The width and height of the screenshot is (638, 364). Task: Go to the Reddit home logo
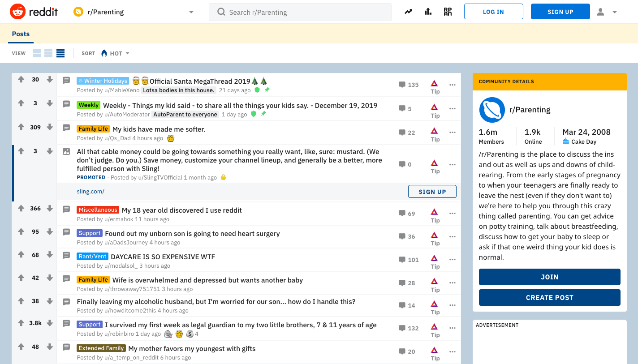click(x=34, y=12)
